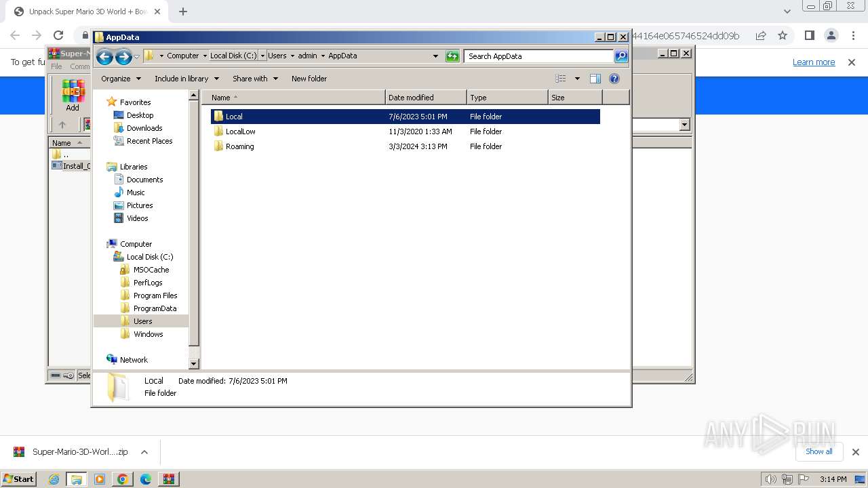Open Chrome profile avatar icon
This screenshot has width=868, height=488.
[831, 35]
